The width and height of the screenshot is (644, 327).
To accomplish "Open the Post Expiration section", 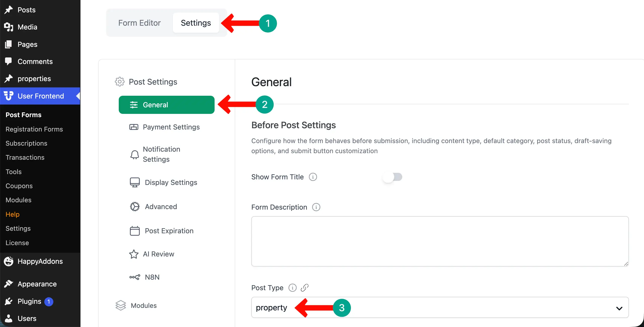I will [x=167, y=231].
